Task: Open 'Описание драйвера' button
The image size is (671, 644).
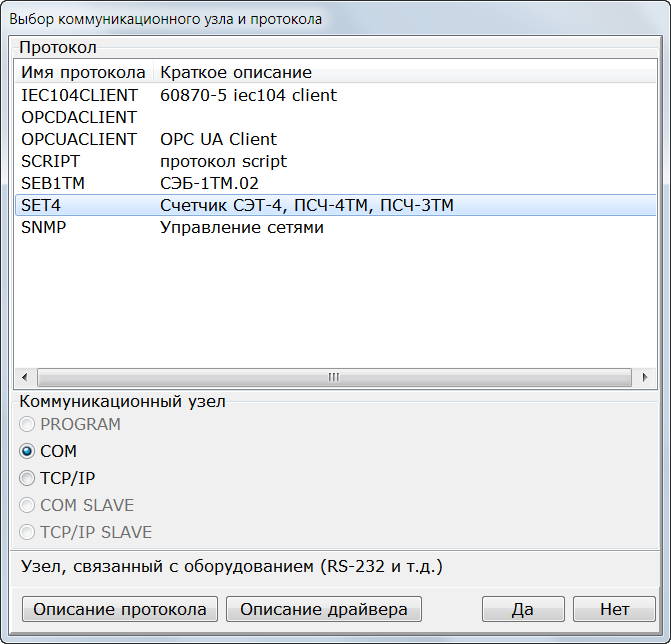Action: pos(324,609)
